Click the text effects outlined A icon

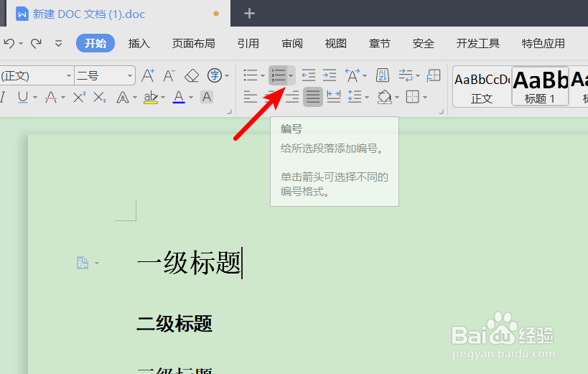(x=123, y=98)
